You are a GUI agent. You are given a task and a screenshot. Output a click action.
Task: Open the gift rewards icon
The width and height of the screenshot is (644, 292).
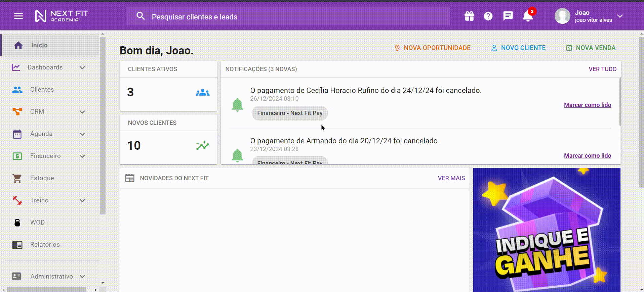[469, 16]
